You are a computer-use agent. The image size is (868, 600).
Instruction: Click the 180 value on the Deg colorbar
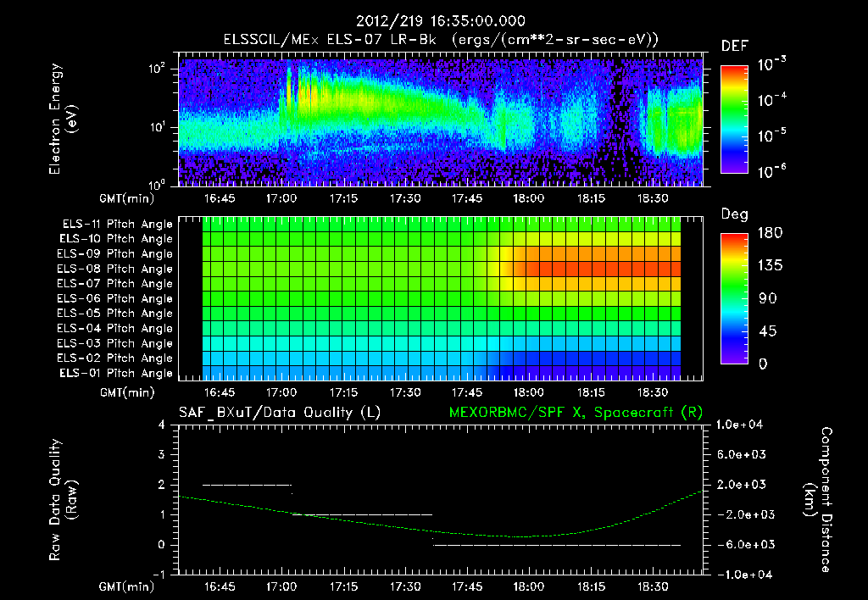point(770,233)
